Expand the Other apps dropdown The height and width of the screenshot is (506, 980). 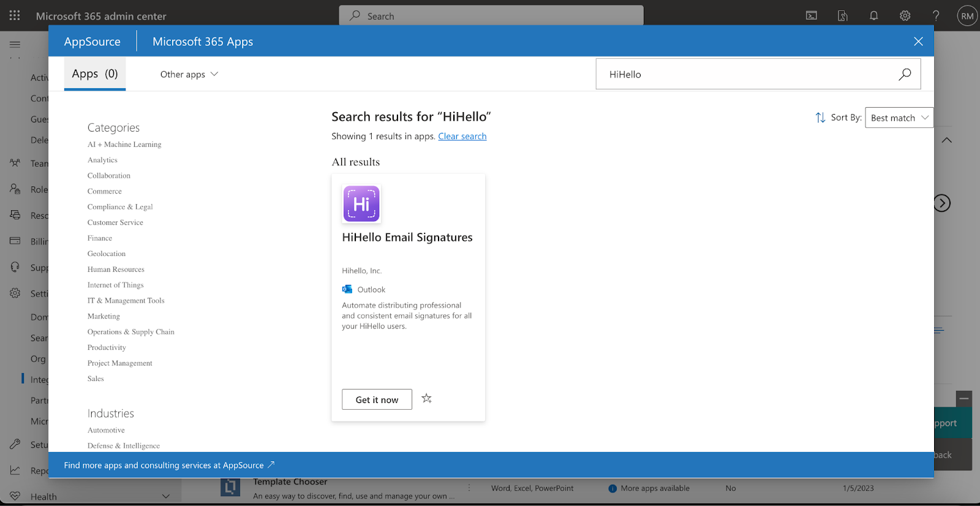point(189,74)
